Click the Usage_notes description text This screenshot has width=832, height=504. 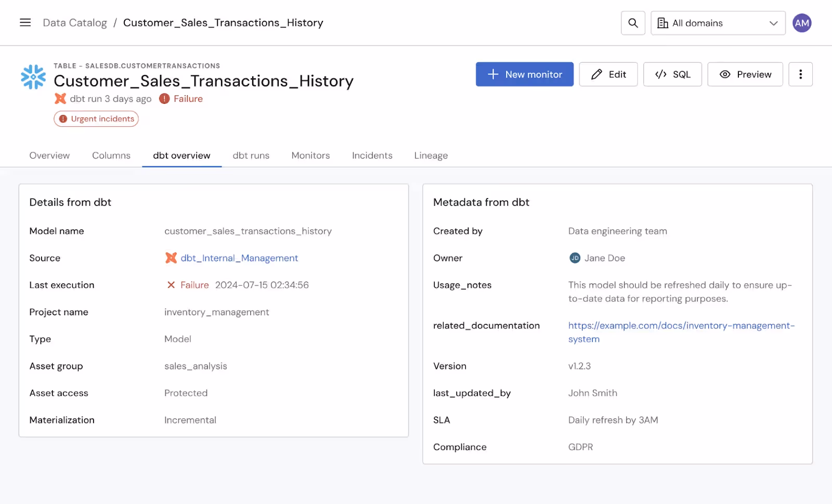680,291
